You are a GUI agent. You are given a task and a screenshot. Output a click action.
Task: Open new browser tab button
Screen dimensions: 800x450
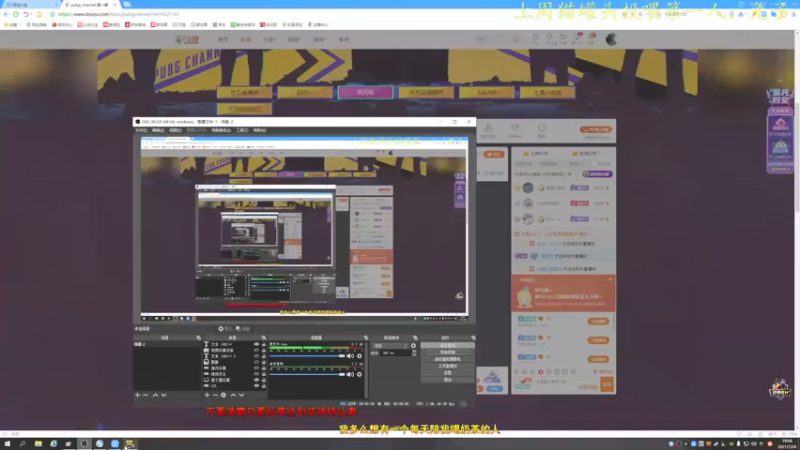tap(127, 4)
